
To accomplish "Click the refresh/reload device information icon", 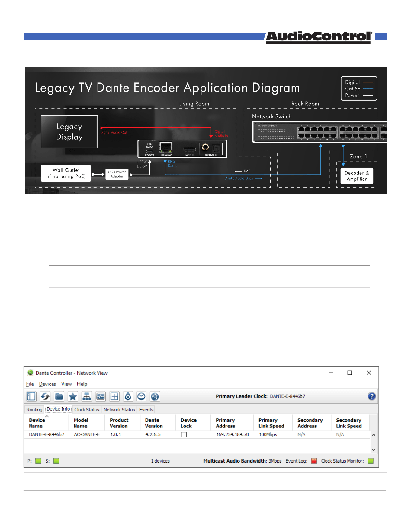I will [x=45, y=396].
